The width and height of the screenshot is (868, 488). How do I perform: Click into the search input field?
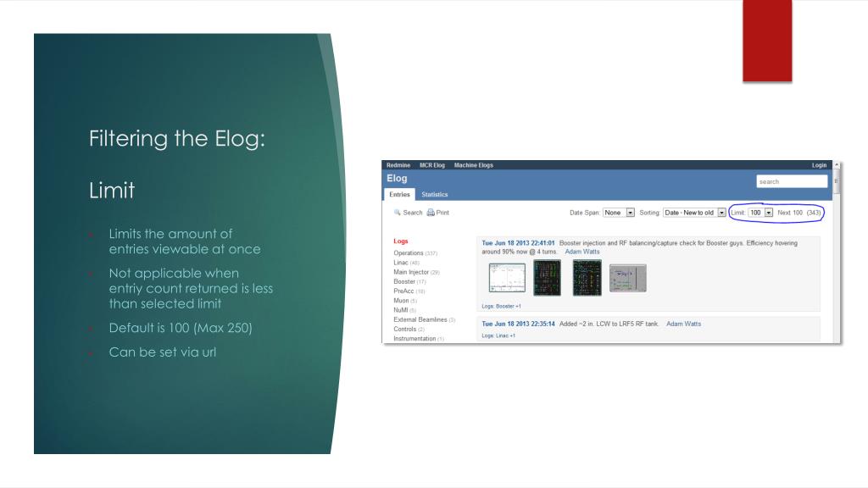click(792, 181)
